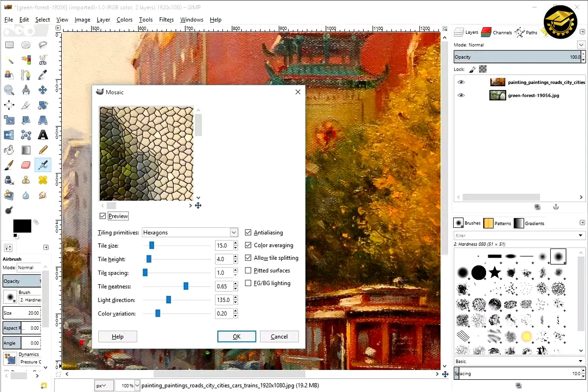The width and height of the screenshot is (588, 392).
Task: Select the Move tool
Action: (x=43, y=90)
